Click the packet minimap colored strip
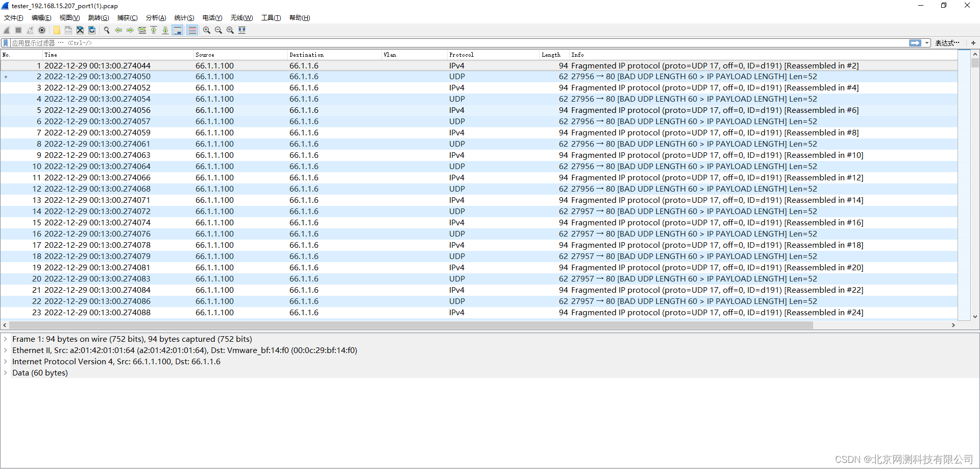Image resolution: width=980 pixels, height=469 pixels. pyautogui.click(x=964, y=185)
